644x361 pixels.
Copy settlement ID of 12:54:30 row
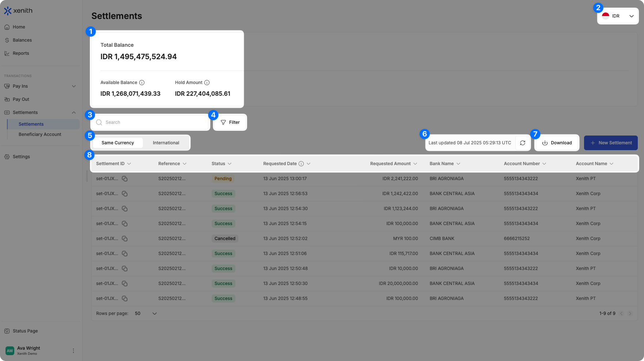point(125,209)
